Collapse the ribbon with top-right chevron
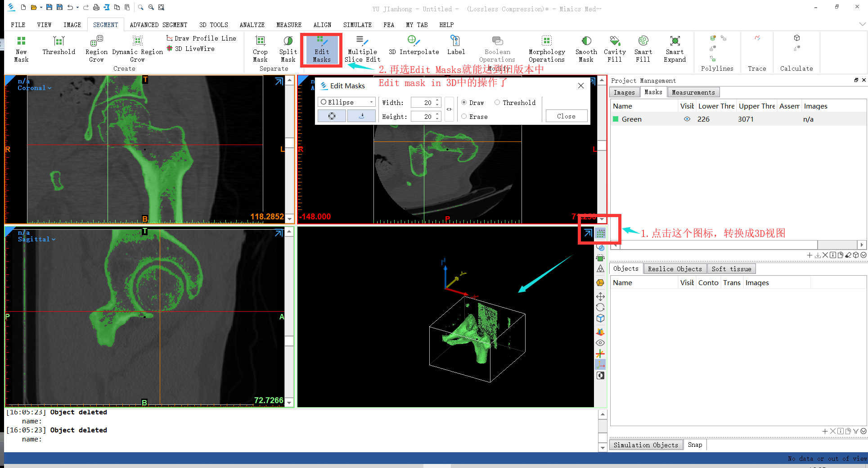This screenshot has height=468, width=868. pos(862,24)
